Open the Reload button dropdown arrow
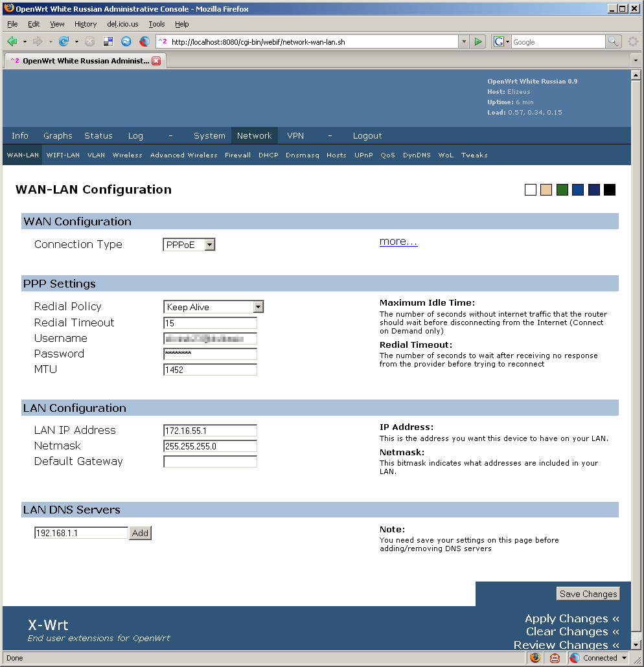The height and width of the screenshot is (667, 644). (76, 41)
